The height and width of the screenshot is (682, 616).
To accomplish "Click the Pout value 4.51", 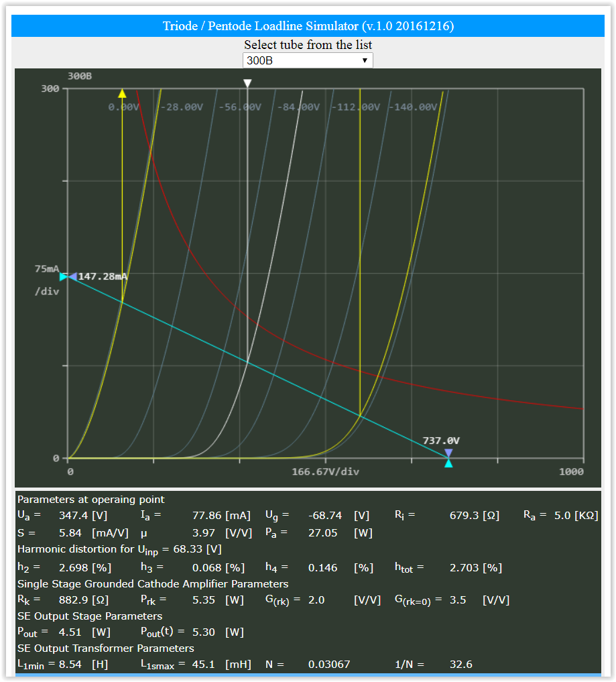I will [x=70, y=632].
